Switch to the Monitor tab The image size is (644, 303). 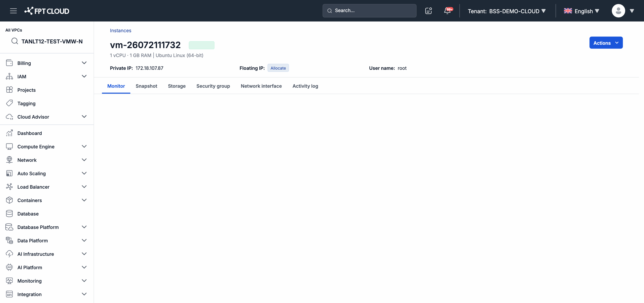pos(116,86)
